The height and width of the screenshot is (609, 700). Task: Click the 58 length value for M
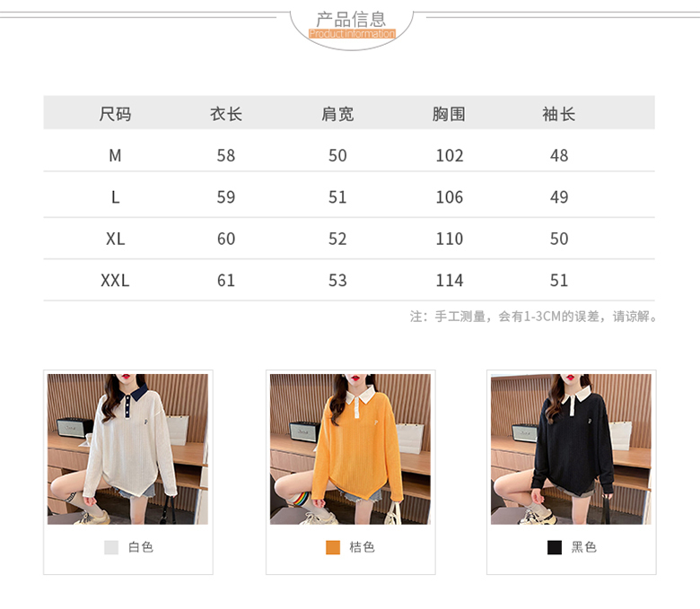coord(226,156)
